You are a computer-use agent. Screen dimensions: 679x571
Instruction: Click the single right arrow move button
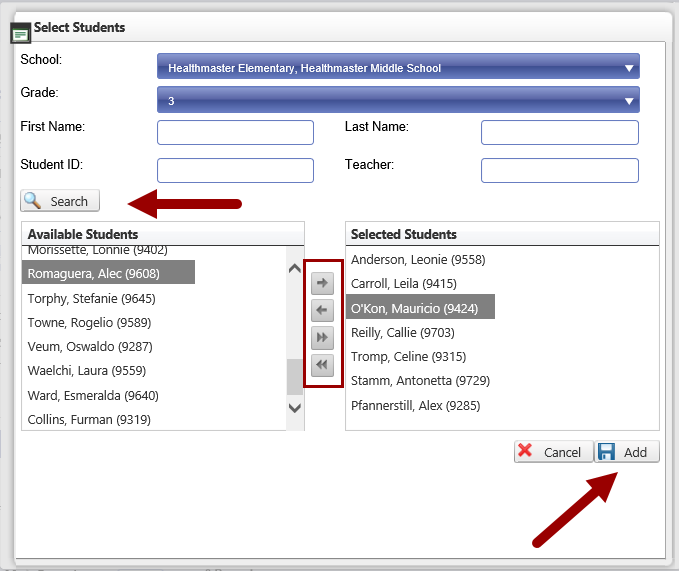click(322, 283)
